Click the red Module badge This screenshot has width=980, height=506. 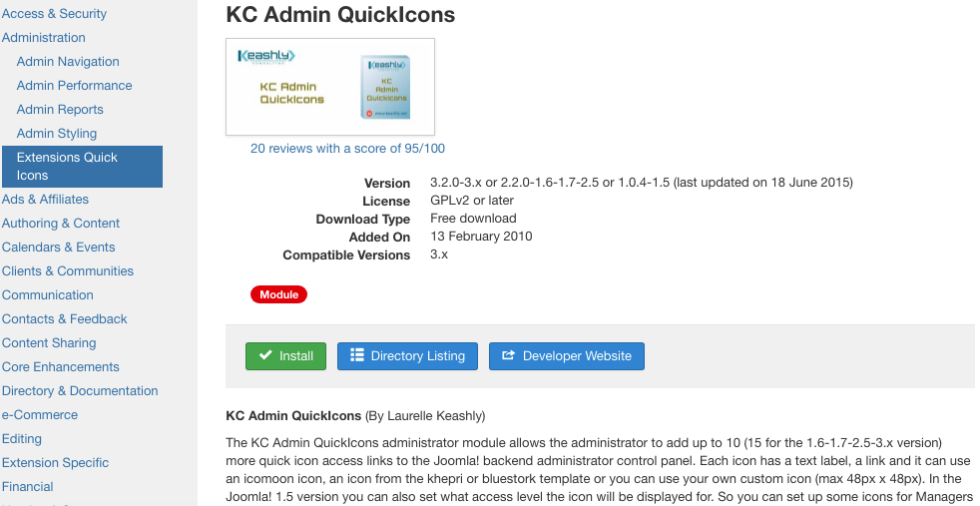(279, 294)
